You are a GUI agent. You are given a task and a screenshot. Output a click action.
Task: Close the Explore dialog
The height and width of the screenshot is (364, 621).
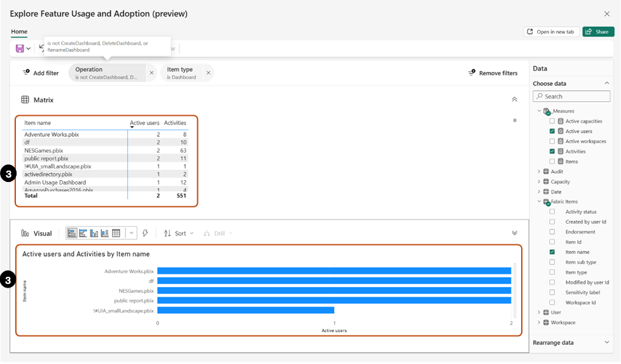pyautogui.click(x=607, y=14)
